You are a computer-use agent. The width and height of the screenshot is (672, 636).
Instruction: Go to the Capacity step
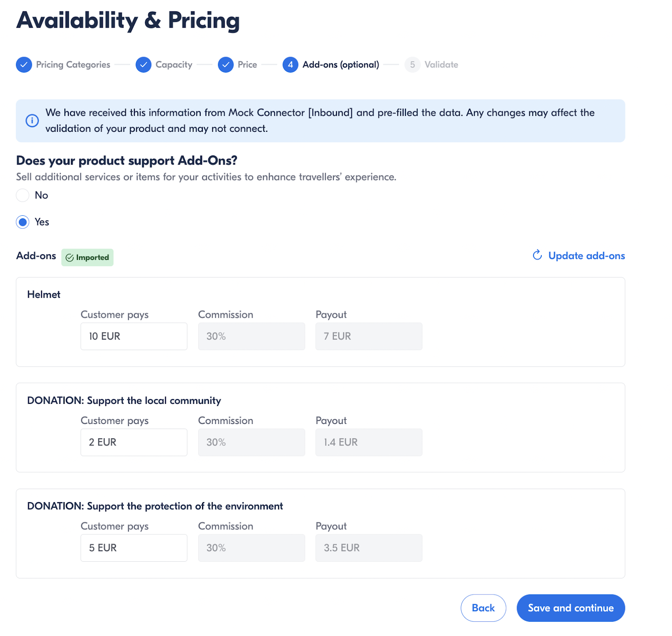[x=174, y=65]
